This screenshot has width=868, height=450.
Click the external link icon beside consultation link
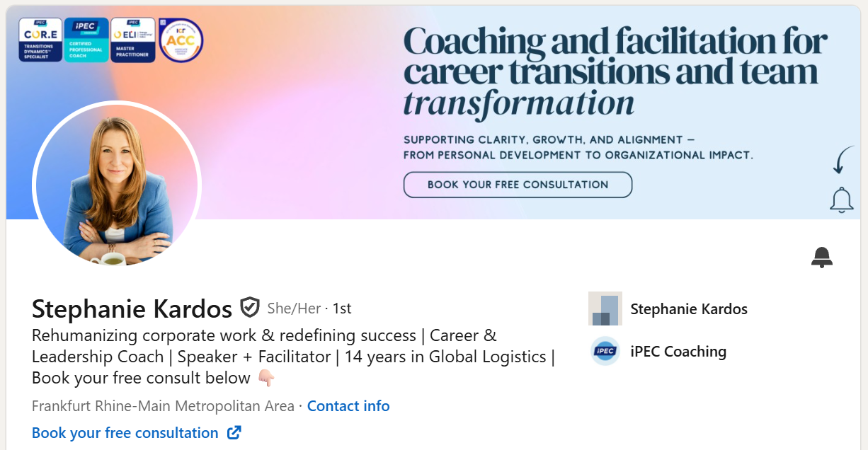click(234, 432)
